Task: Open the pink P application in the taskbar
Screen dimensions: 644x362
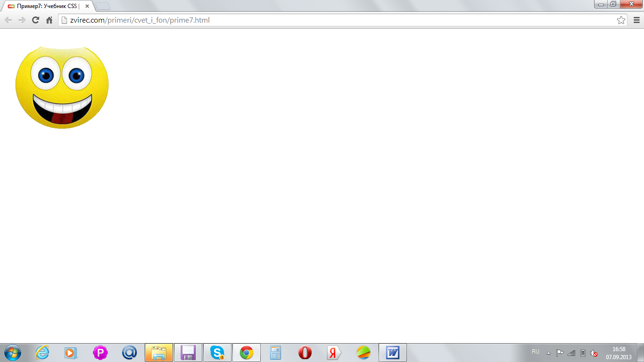Action: [x=100, y=353]
